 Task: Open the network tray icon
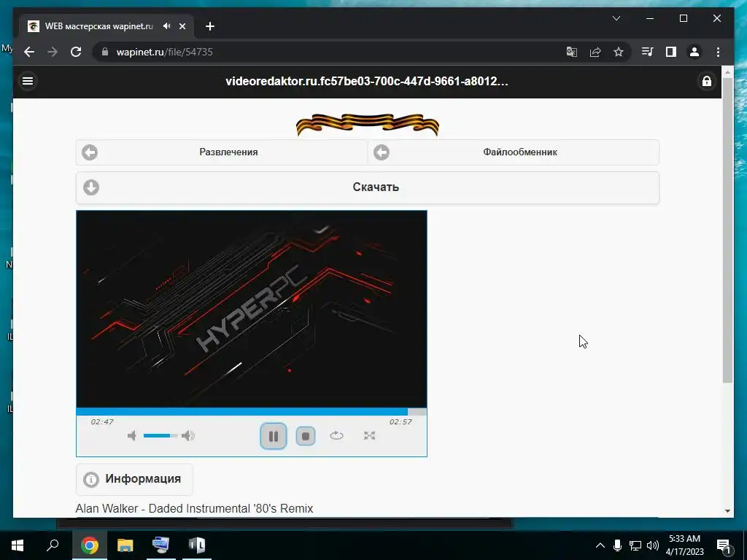coord(635,545)
